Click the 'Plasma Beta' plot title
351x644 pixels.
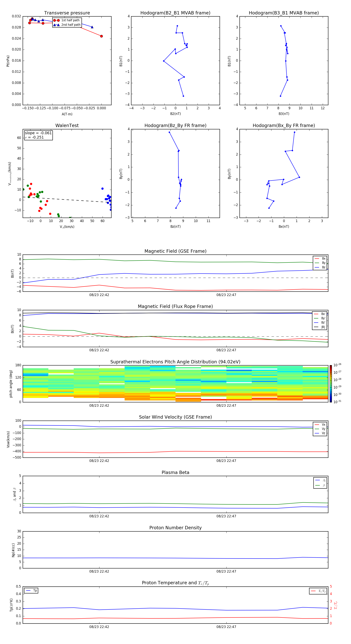[x=175, y=473]
